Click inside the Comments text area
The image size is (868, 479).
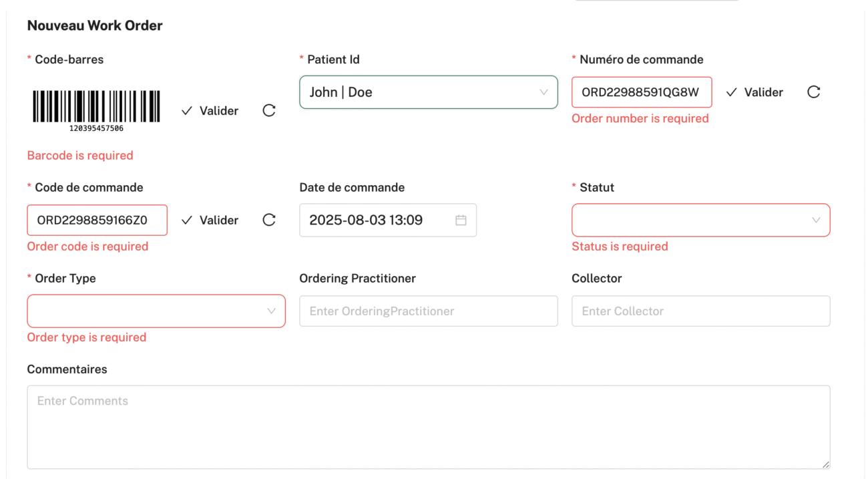point(429,427)
